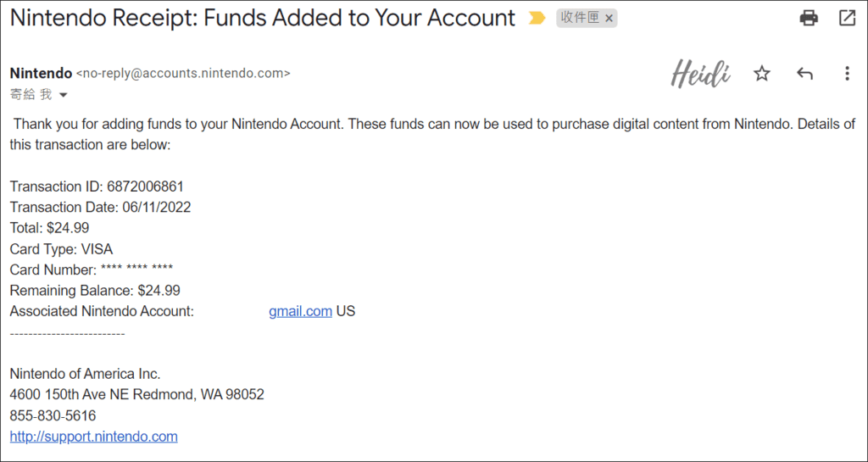Open the gmail.com link
The height and width of the screenshot is (462, 868).
pyautogui.click(x=301, y=311)
